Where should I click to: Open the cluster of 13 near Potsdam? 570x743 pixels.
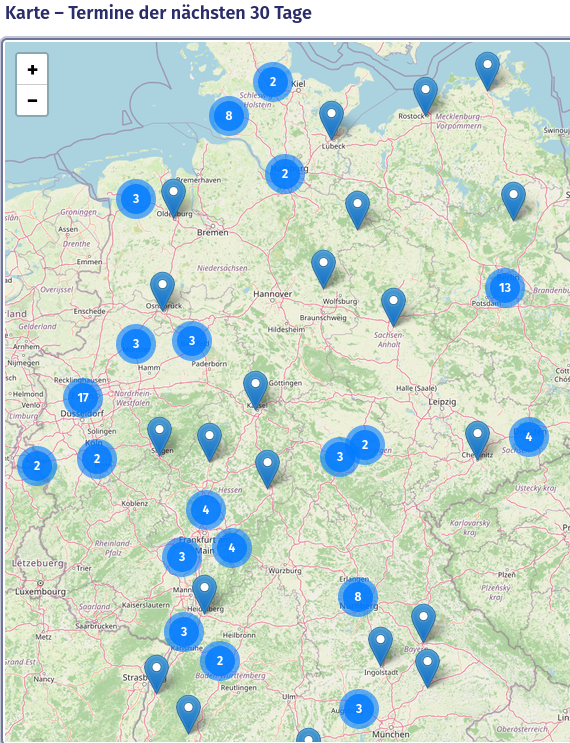pos(505,288)
